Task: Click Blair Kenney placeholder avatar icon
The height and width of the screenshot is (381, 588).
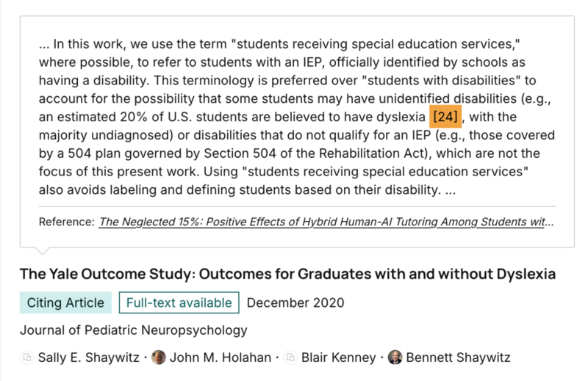Action: pos(290,358)
